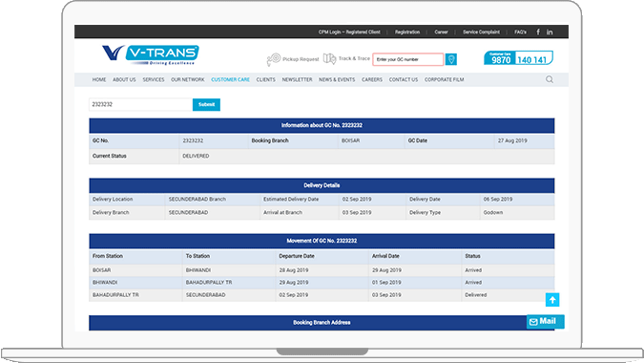Select arrival date 01 Sep 2019
Image resolution: width=644 pixels, height=363 pixels.
click(x=386, y=283)
